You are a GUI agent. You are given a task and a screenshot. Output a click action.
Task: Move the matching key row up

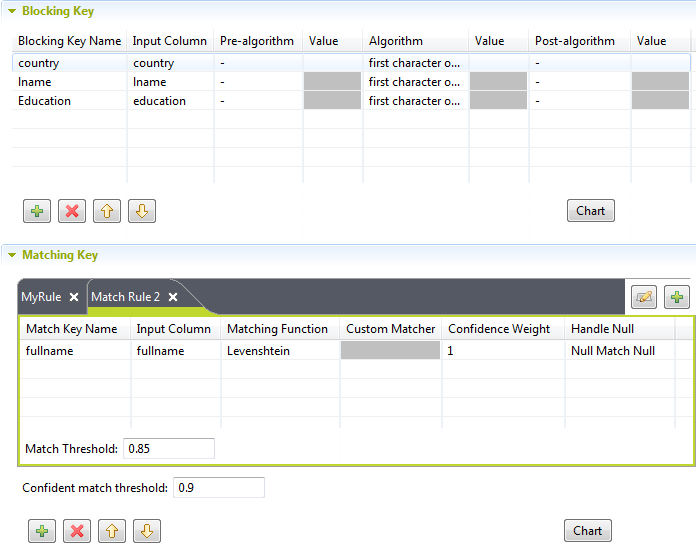pyautogui.click(x=111, y=531)
